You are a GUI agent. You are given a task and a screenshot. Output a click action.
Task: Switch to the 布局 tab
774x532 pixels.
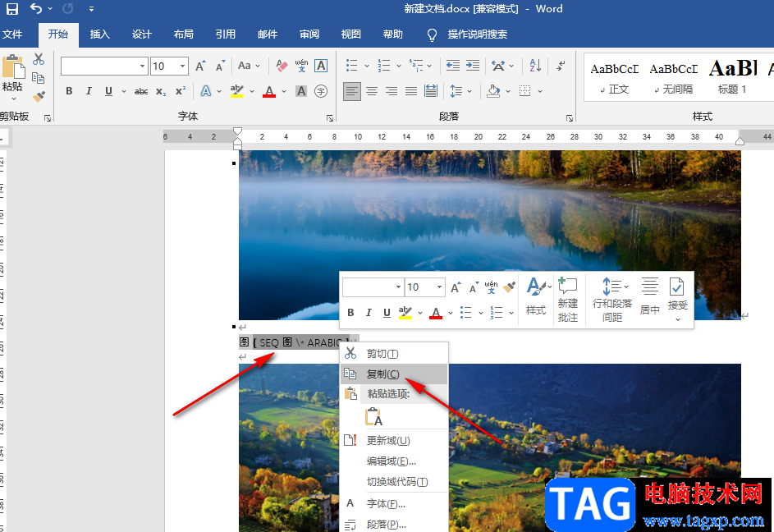[183, 34]
